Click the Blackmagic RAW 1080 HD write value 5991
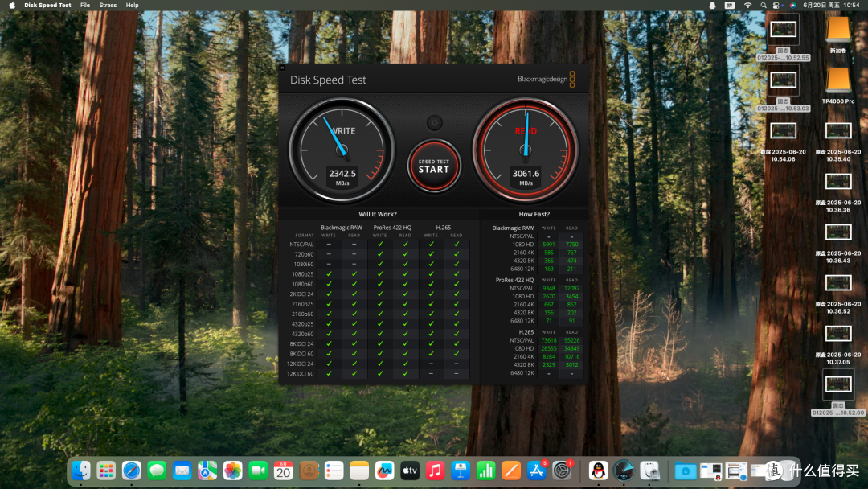This screenshot has height=489, width=868. pos(549,244)
